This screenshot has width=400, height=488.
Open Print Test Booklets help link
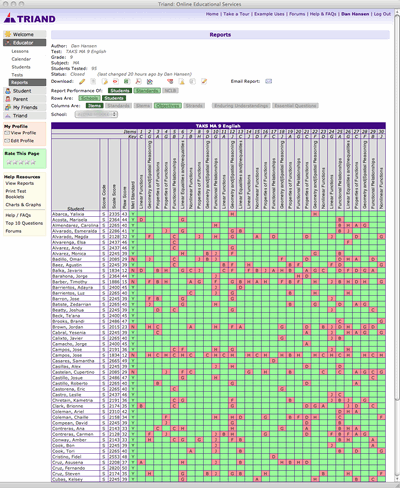coord(16,194)
